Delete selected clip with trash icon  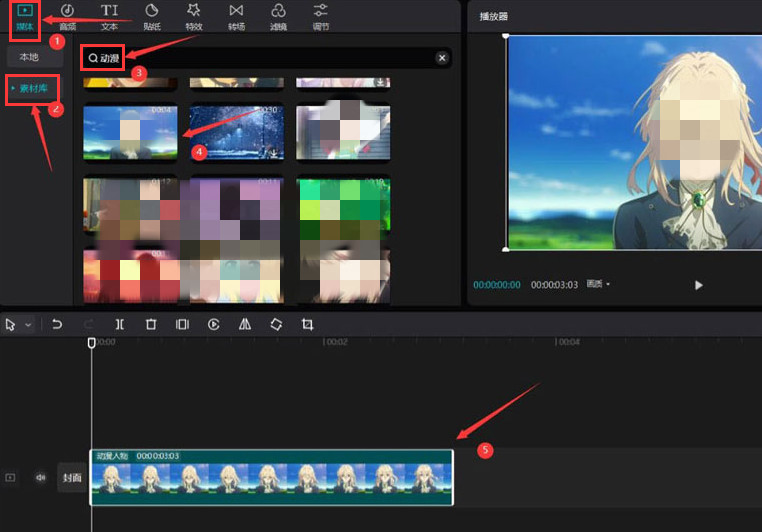click(151, 325)
